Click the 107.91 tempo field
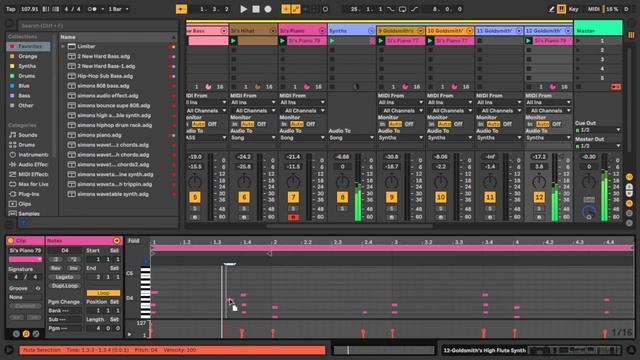 click(x=29, y=9)
